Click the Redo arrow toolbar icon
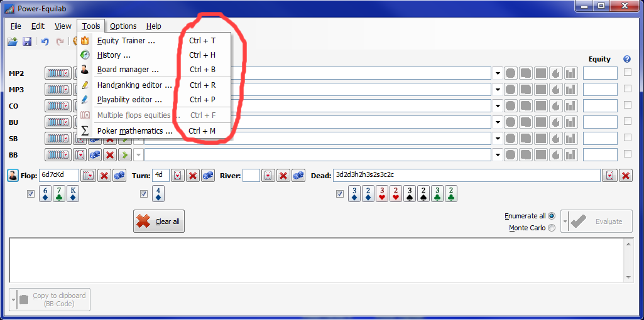 [60, 41]
